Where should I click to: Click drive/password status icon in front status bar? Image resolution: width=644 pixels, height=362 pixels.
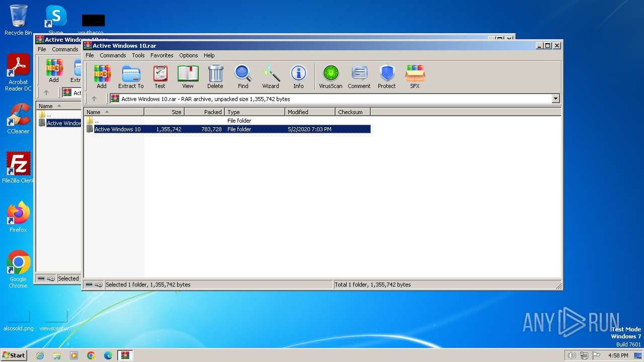pos(94,285)
